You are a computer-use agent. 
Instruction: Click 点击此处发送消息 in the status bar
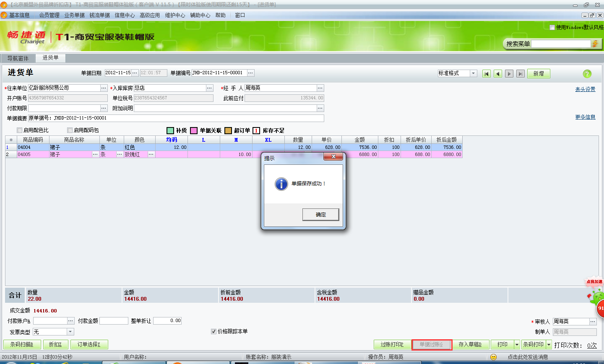528,357
